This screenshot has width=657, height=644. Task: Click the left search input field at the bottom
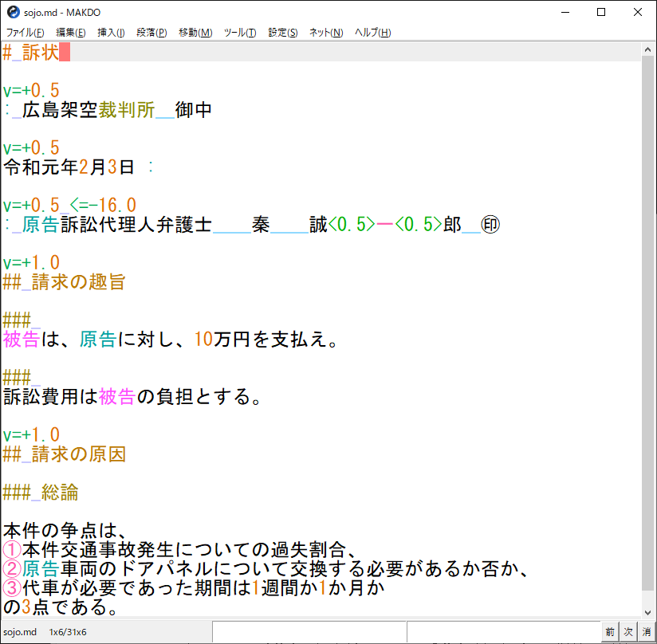(311, 630)
